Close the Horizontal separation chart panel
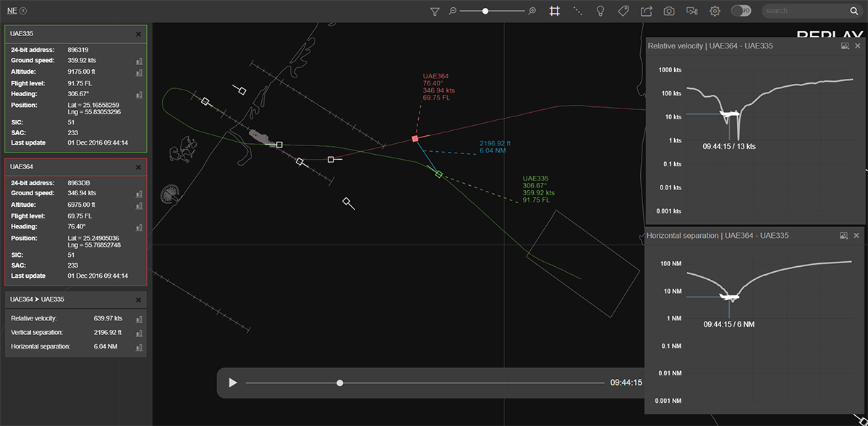This screenshot has height=426, width=868. click(x=856, y=235)
